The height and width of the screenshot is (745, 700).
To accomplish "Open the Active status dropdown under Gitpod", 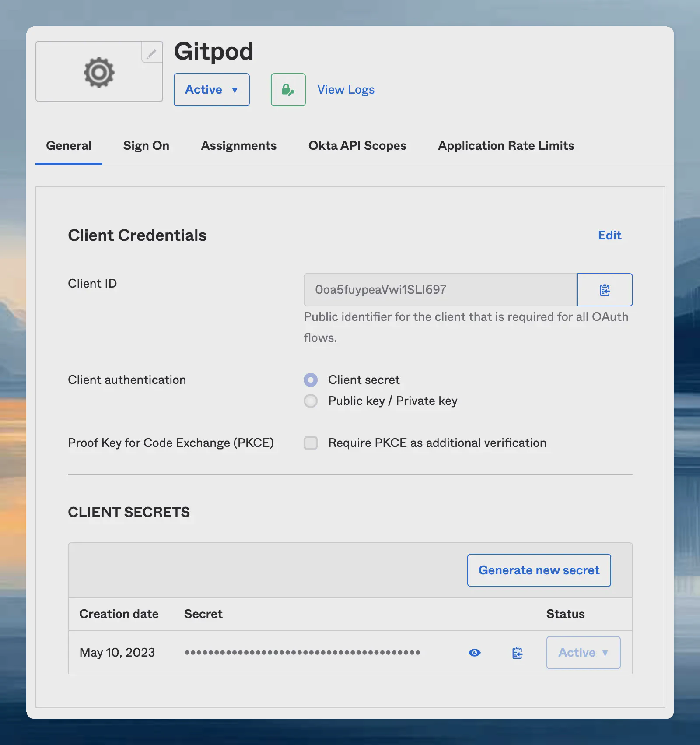I will 212,90.
